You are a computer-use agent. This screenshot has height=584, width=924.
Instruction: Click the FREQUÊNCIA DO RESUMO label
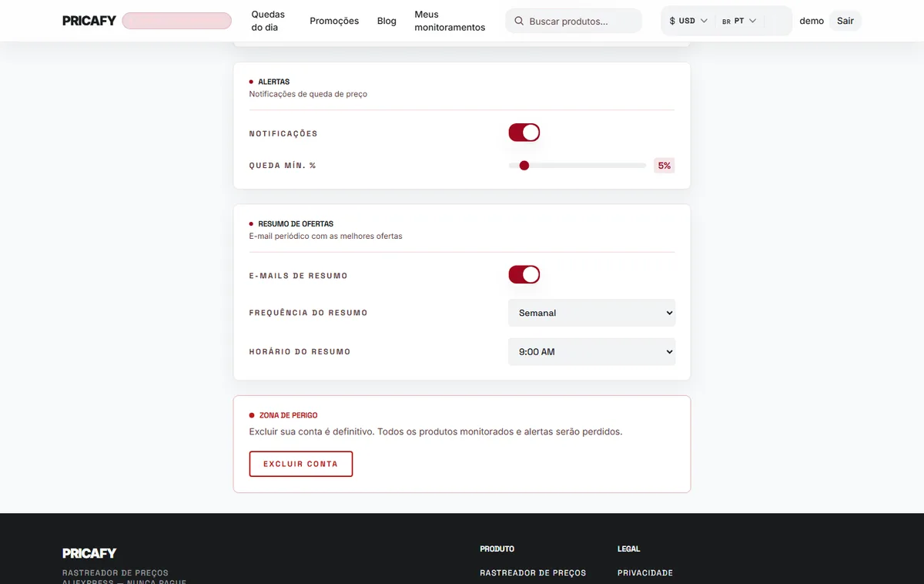tap(308, 313)
